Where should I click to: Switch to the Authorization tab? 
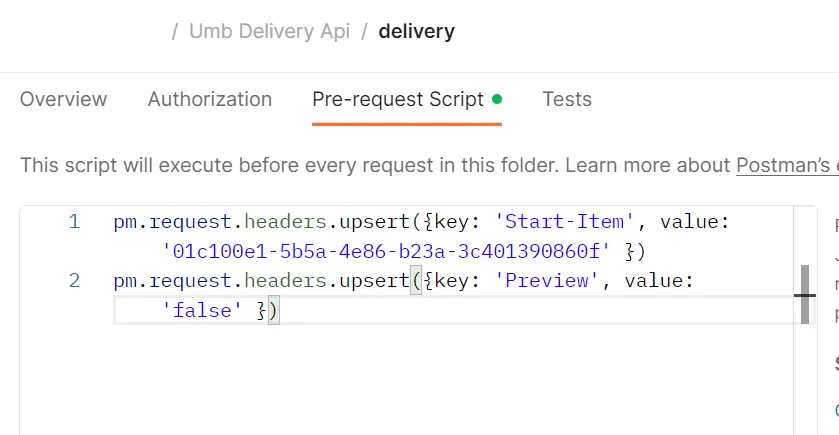[x=210, y=100]
